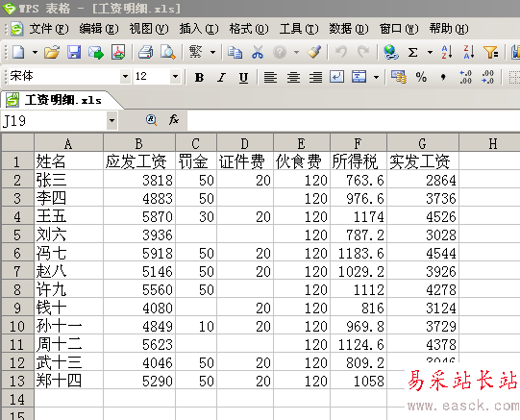
Task: Click the Name Box showing J19
Action: (x=54, y=121)
